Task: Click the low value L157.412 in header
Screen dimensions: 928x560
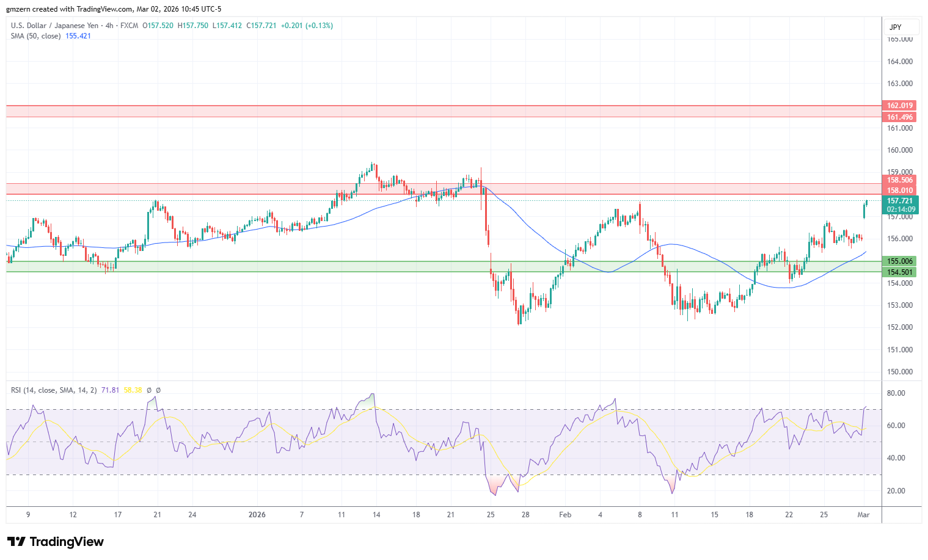Action: click(227, 26)
